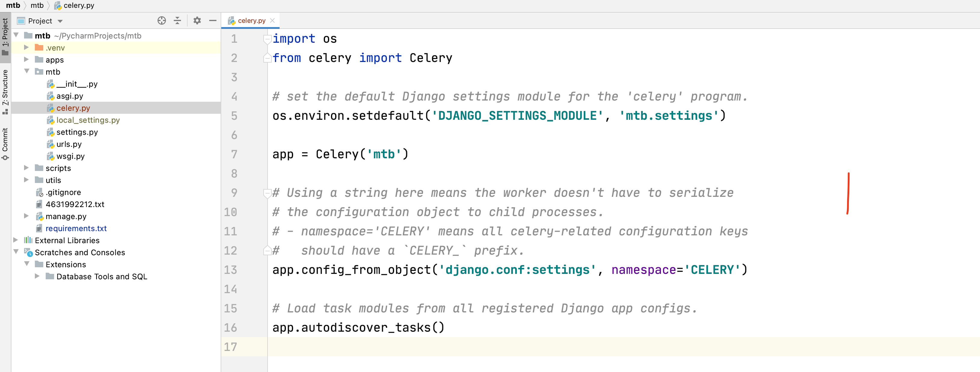Open requirements.txt in the project tree
Viewport: 980px width, 372px height.
click(76, 228)
